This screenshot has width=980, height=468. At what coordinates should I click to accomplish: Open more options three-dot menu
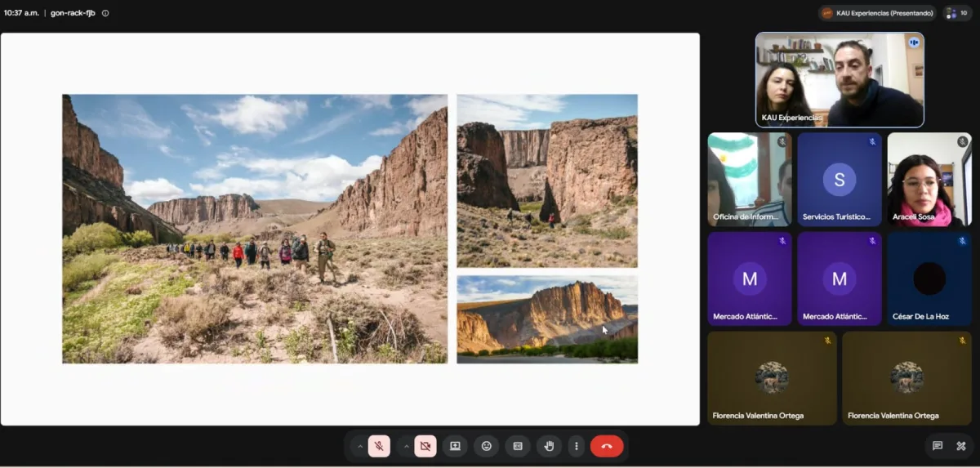click(577, 446)
